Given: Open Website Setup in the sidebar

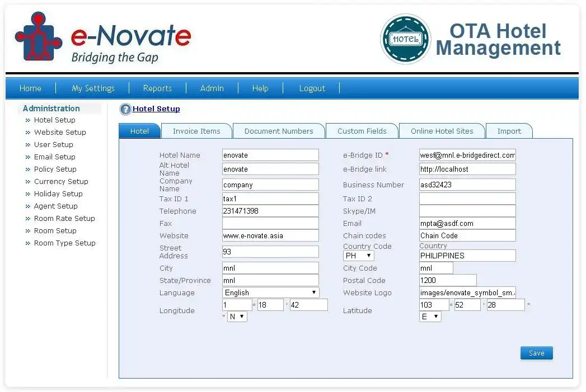Looking at the screenshot, I should point(60,133).
